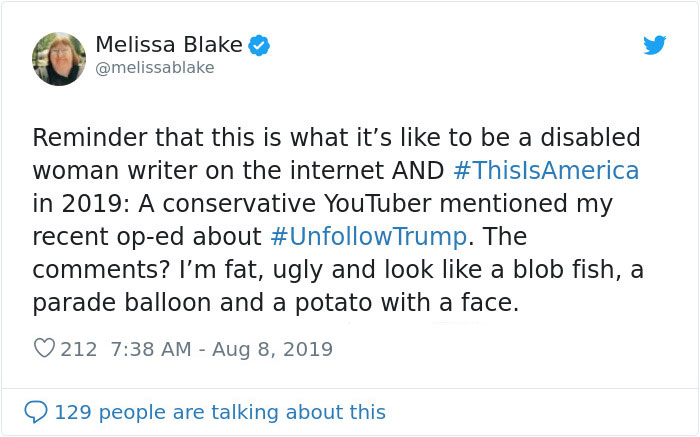Open the @melissablake handle link
Screen dimensions: 700x437
coord(154,68)
